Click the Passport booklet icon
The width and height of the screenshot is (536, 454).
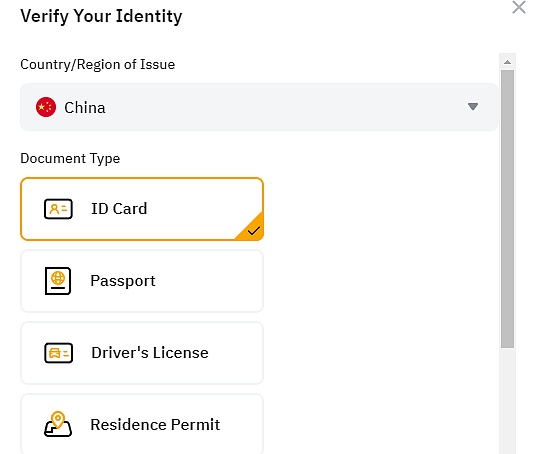coord(58,281)
